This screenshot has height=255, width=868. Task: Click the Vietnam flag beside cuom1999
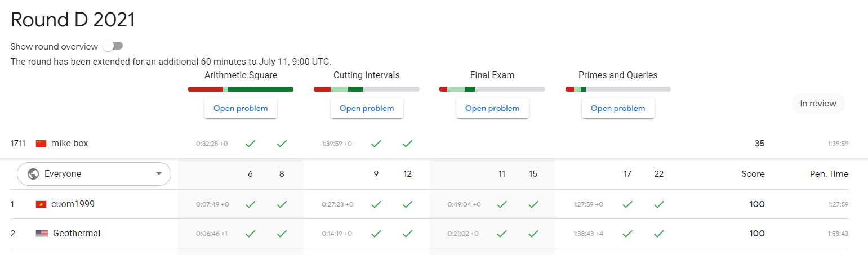41,204
